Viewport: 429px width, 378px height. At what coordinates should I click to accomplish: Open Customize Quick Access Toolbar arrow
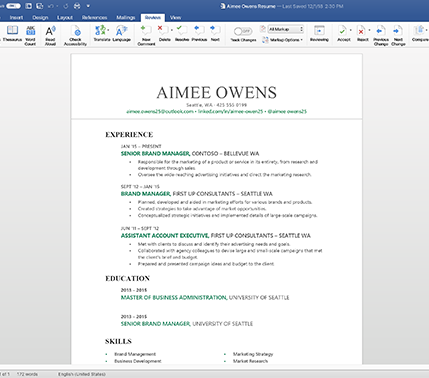tap(88, 6)
